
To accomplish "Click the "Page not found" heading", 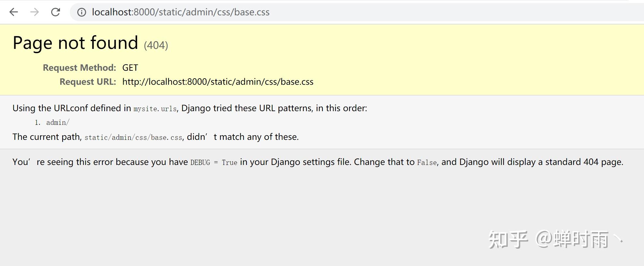I will (x=75, y=43).
